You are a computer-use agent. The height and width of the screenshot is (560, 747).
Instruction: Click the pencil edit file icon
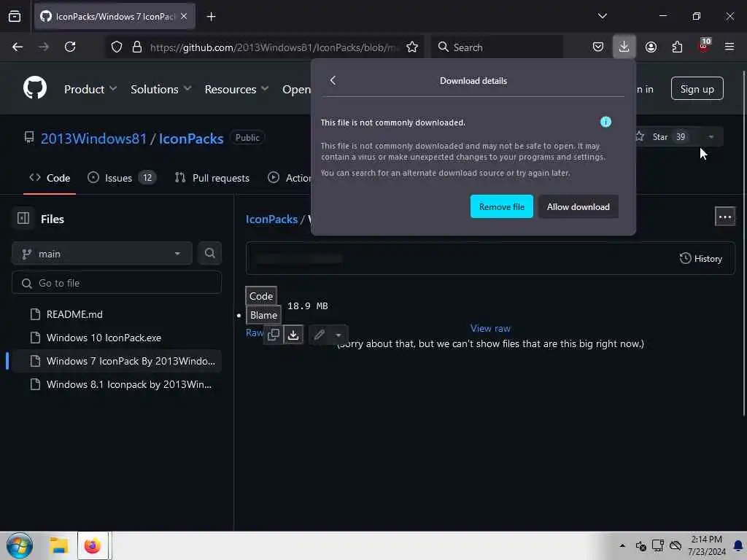[320, 335]
